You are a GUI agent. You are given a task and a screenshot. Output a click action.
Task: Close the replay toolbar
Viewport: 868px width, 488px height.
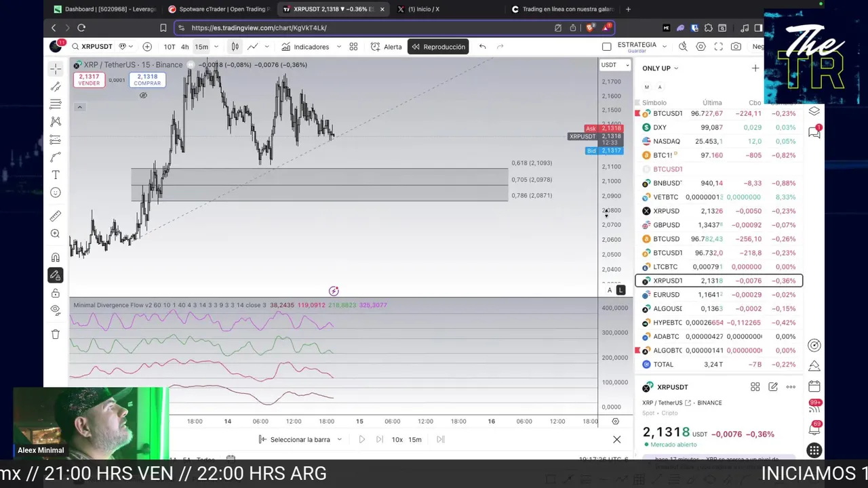tap(616, 440)
